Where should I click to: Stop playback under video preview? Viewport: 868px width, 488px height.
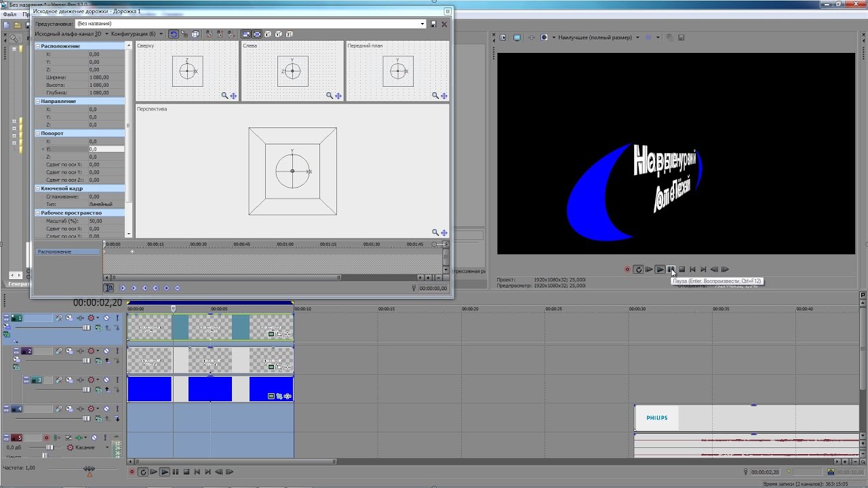(682, 269)
